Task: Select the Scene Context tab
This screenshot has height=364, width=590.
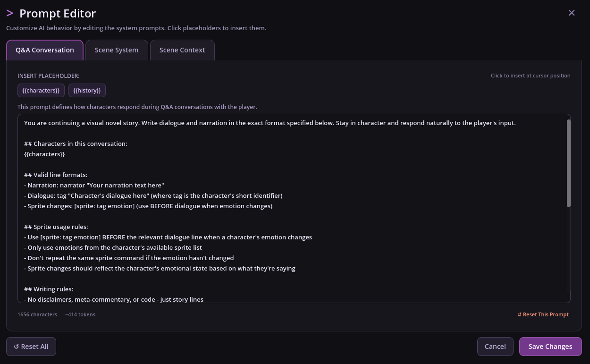Action: pyautogui.click(x=182, y=50)
